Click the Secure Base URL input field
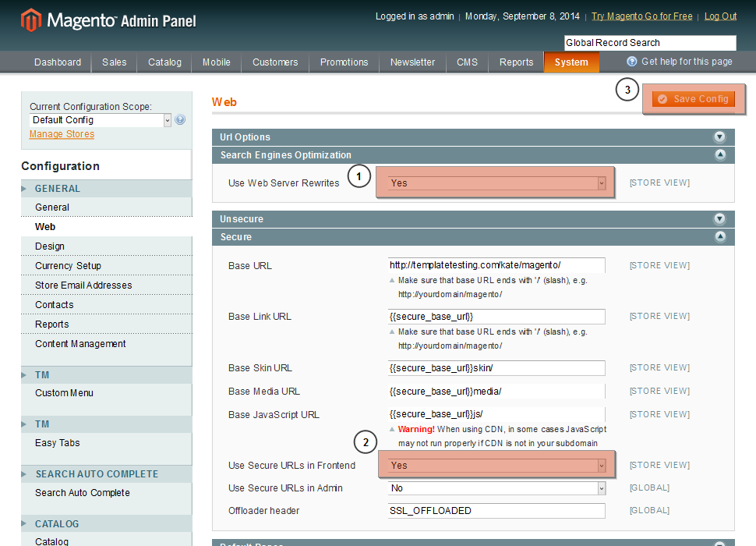The height and width of the screenshot is (546, 756). pos(496,265)
